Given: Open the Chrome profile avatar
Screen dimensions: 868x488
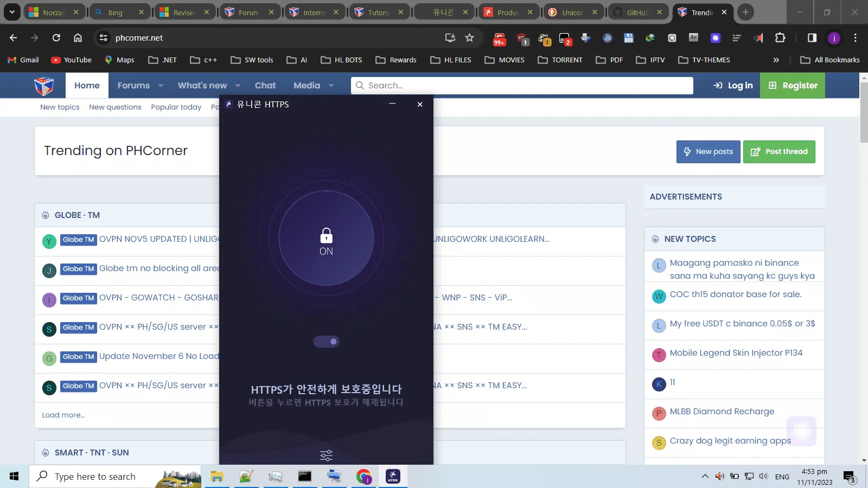Looking at the screenshot, I should pos(834,37).
